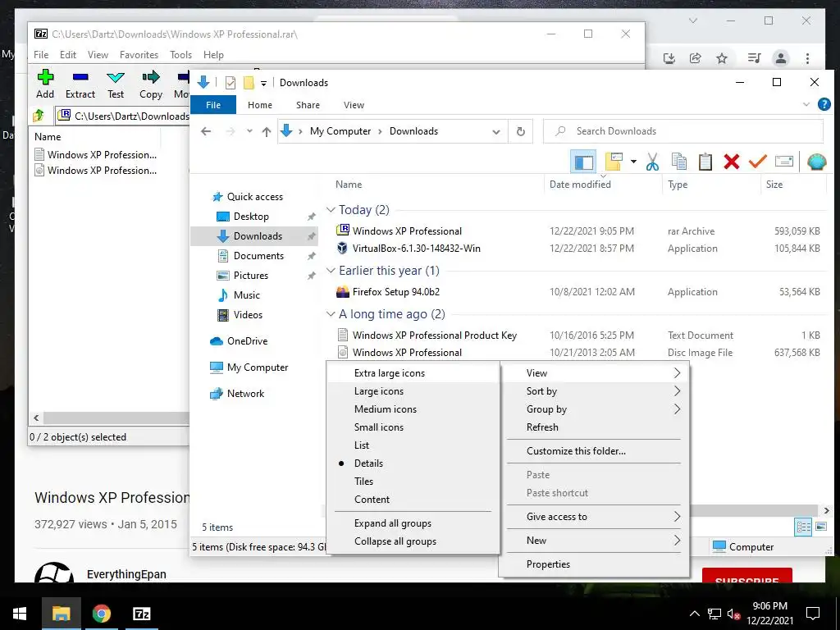The width and height of the screenshot is (840, 630).
Task: Click Refresh in context menu
Action: pyautogui.click(x=594, y=427)
